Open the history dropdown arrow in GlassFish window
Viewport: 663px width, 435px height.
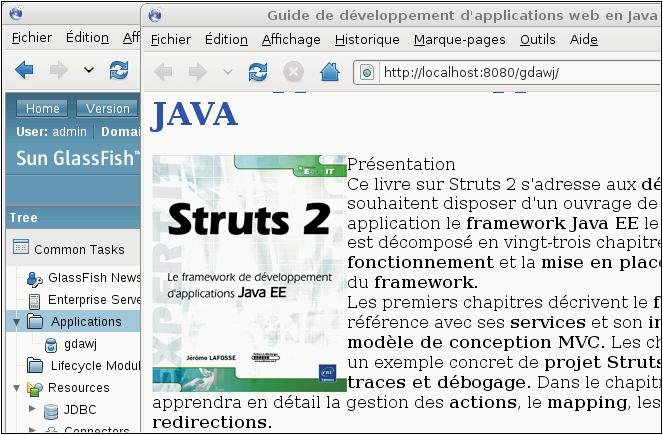click(89, 70)
